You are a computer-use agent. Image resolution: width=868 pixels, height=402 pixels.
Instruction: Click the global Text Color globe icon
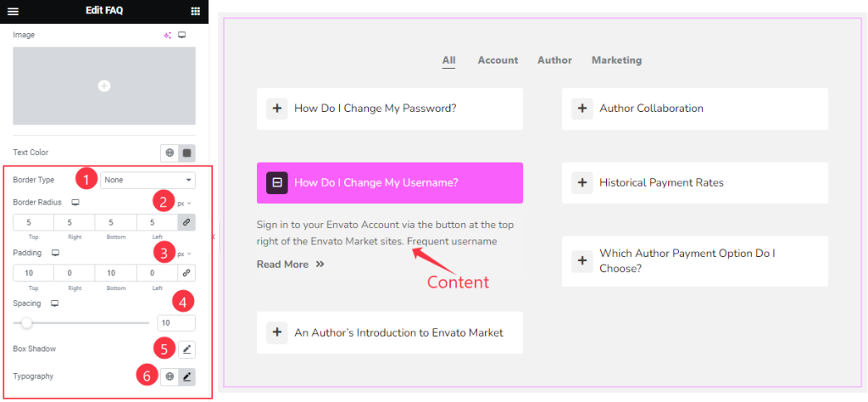point(170,153)
